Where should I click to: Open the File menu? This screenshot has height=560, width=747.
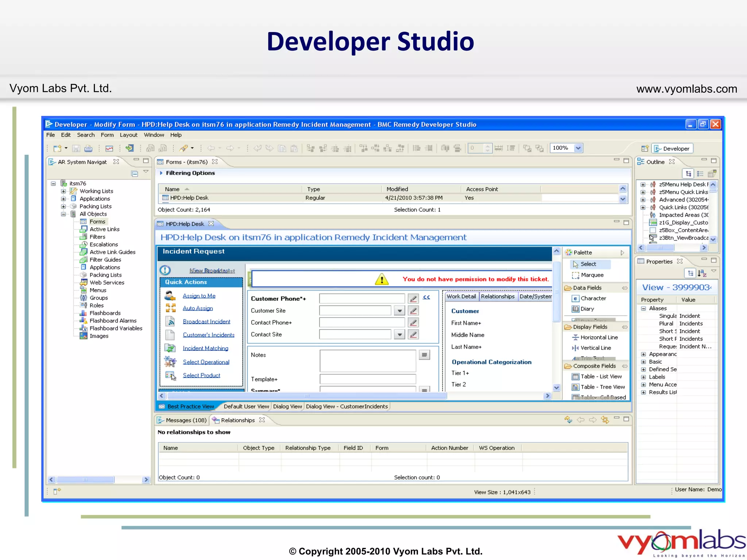[50, 135]
